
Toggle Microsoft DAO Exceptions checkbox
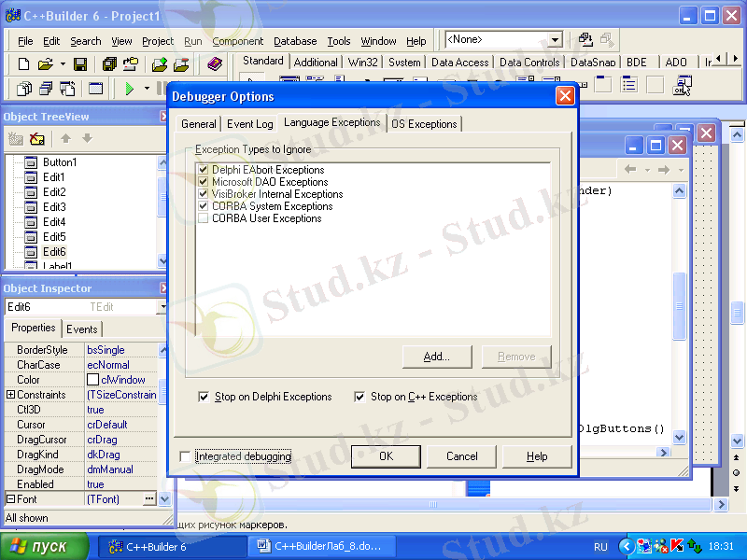coord(204,181)
